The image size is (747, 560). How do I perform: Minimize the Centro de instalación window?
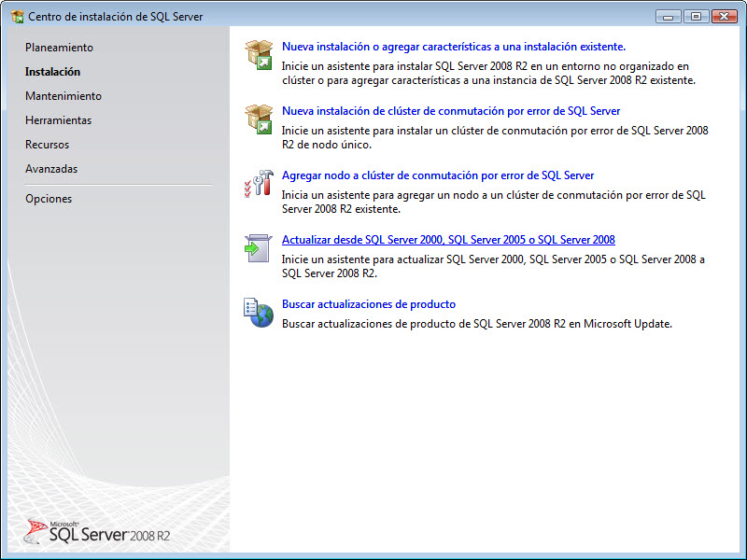[x=668, y=17]
